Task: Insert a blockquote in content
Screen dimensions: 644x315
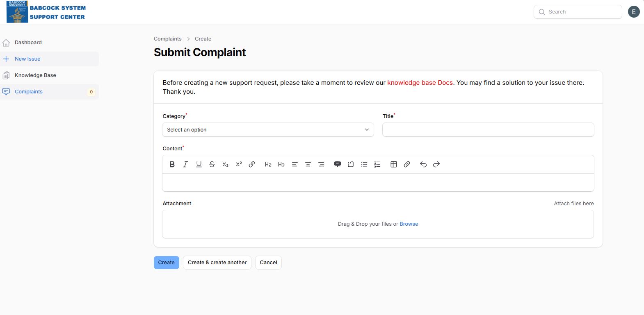Action: coord(338,164)
